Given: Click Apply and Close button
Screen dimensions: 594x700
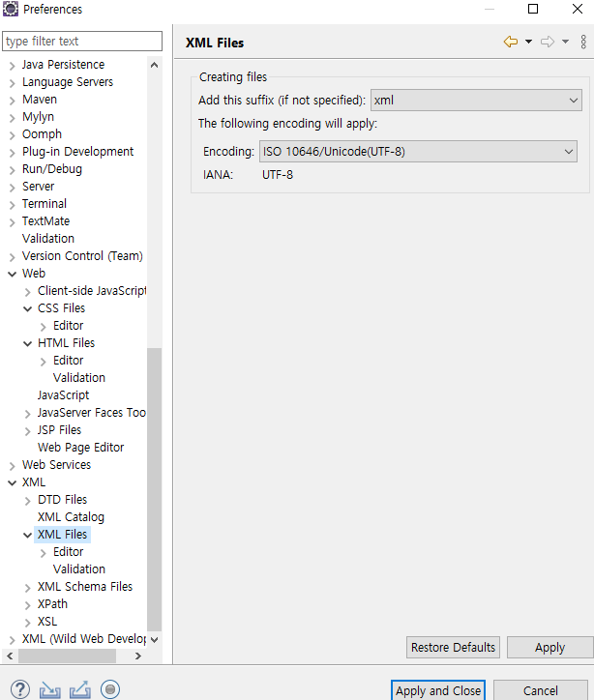Looking at the screenshot, I should click(x=437, y=690).
